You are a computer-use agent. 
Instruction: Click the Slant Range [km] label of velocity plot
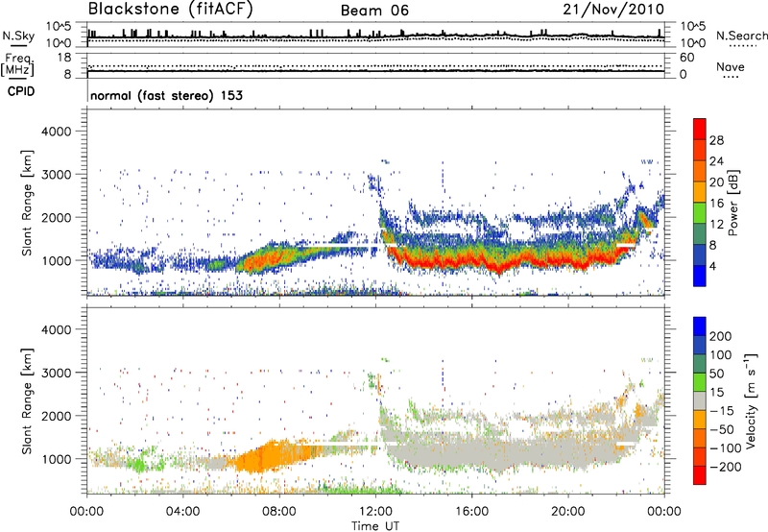click(x=27, y=401)
